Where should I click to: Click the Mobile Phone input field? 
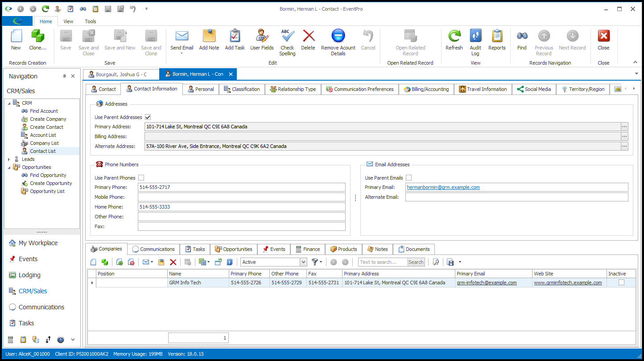[x=242, y=197]
